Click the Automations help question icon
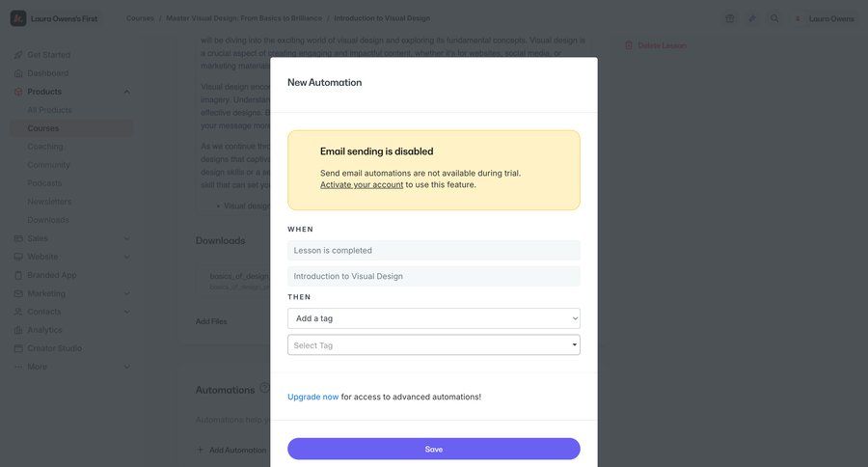868x467 pixels. (265, 388)
